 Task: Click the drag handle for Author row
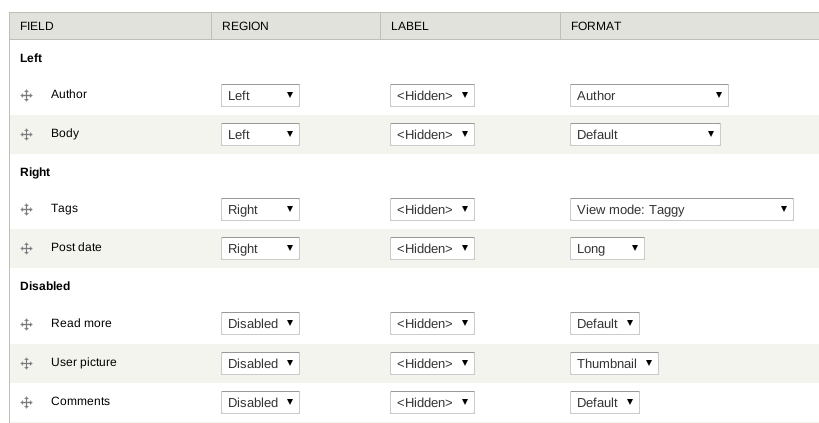27,96
